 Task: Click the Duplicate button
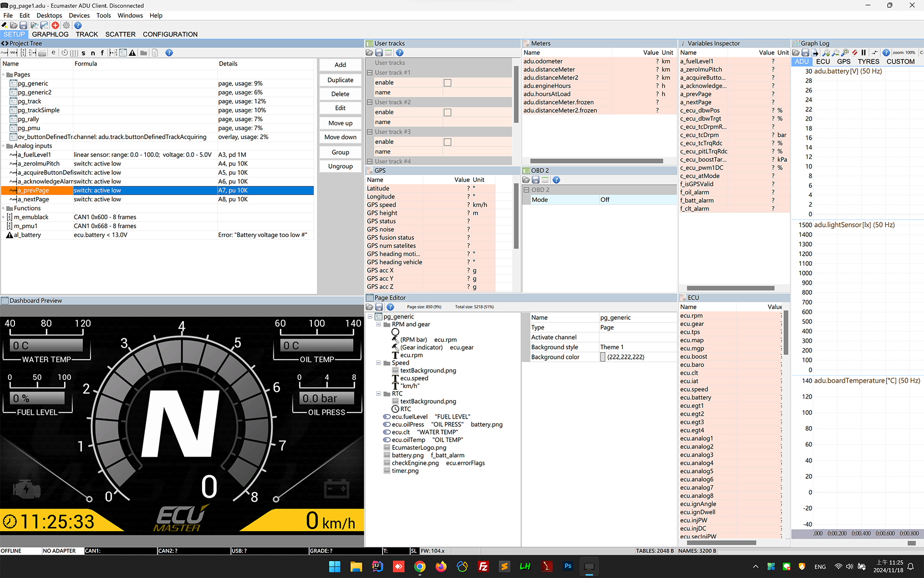coord(340,80)
